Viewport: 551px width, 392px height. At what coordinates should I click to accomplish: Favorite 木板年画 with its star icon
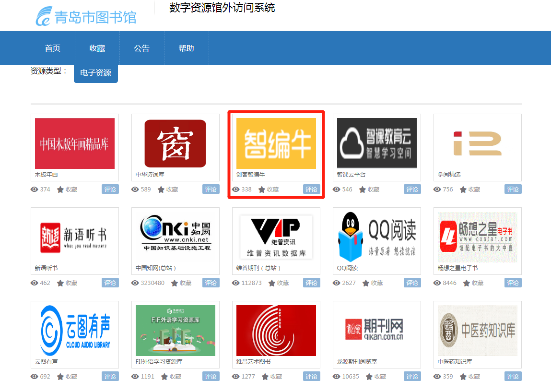tap(60, 190)
